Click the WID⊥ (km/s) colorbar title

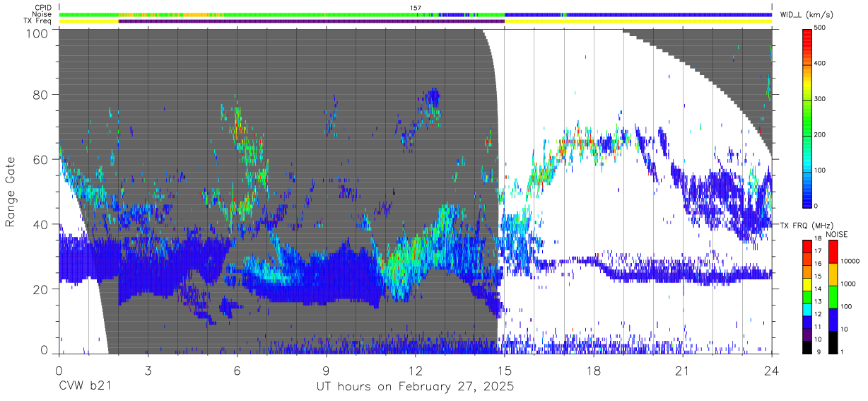click(807, 14)
